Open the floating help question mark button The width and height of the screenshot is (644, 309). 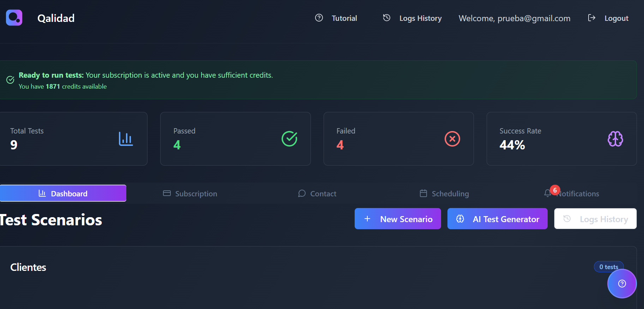tap(622, 284)
